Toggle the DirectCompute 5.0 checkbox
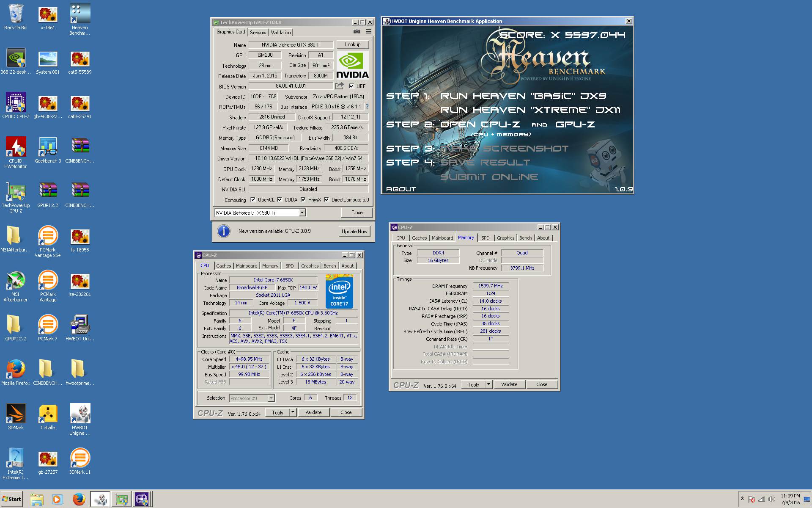 click(x=326, y=200)
